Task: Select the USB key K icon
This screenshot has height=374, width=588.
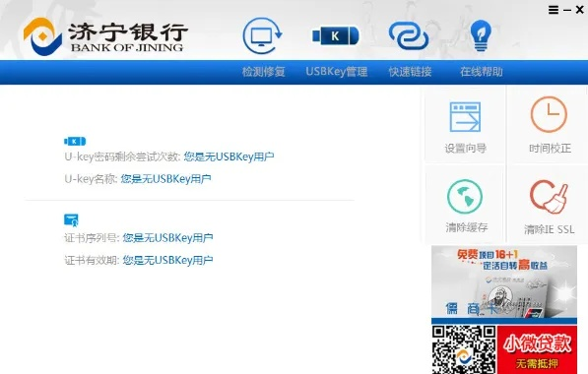Action: click(335, 36)
